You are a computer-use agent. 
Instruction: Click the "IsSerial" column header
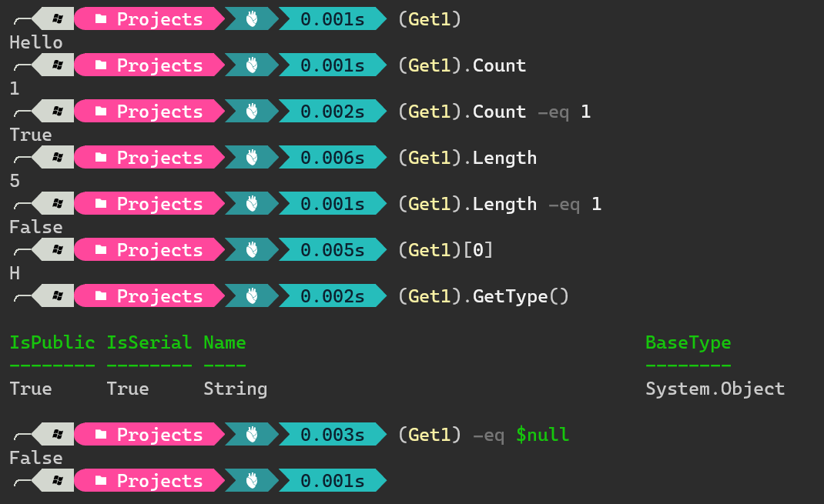coord(149,342)
